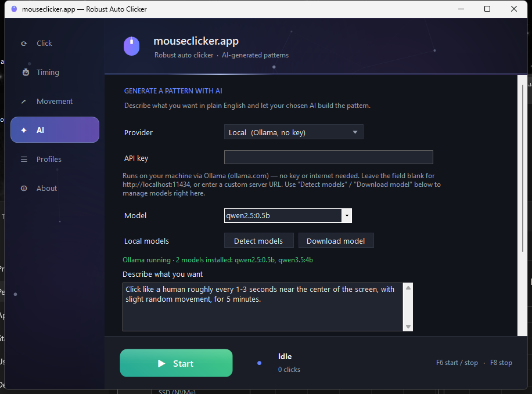Click the Model name field showing qwen2.5:0.5b
This screenshot has height=394, width=532.
tap(283, 216)
